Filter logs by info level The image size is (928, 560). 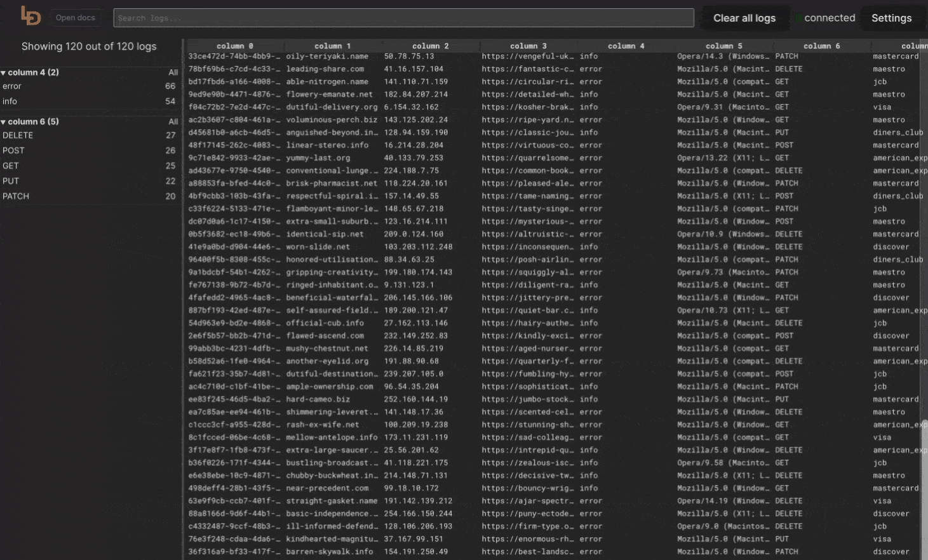pos(10,102)
